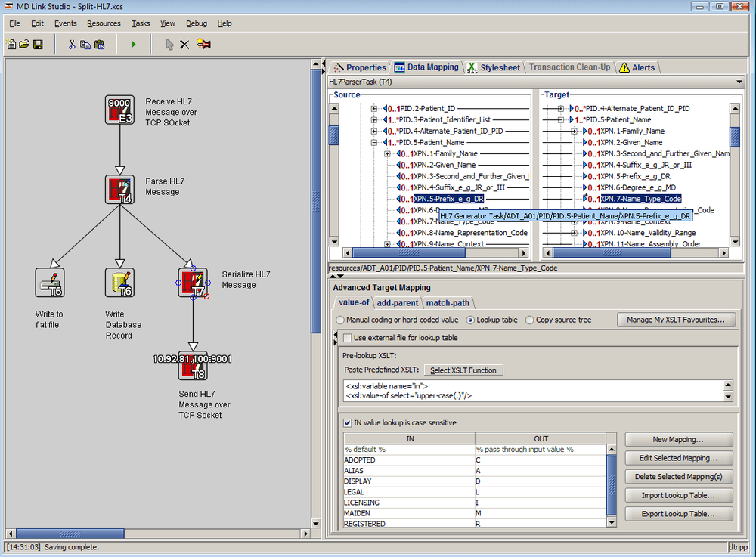Select the Parse HL7 Message T4 node
The height and width of the screenshot is (557, 756).
tap(119, 189)
